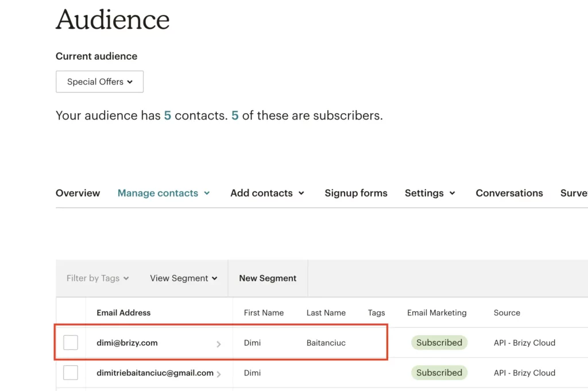
Task: Expand details for dimi@brizy.com row
Action: tap(219, 344)
